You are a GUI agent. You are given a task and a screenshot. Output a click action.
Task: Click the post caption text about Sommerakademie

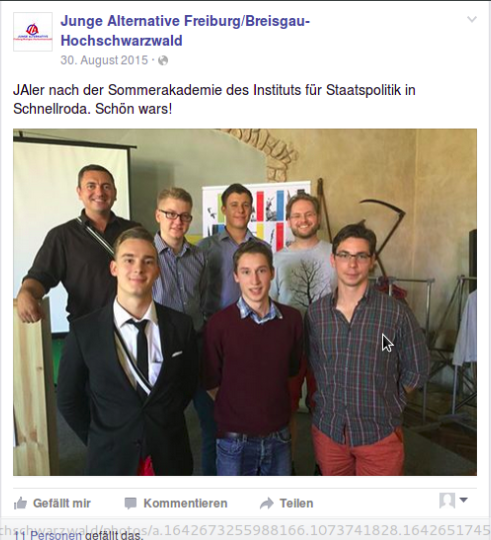pos(214,100)
